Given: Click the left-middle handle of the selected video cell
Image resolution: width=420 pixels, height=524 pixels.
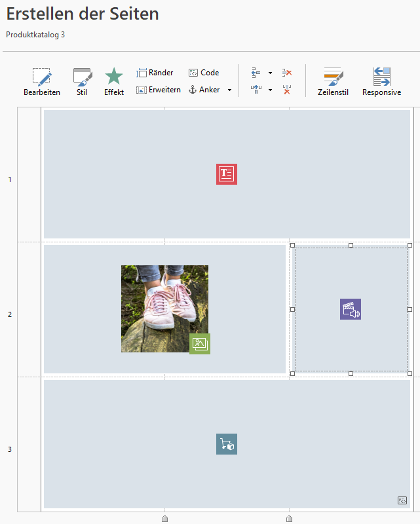Looking at the screenshot, I should [x=293, y=309].
